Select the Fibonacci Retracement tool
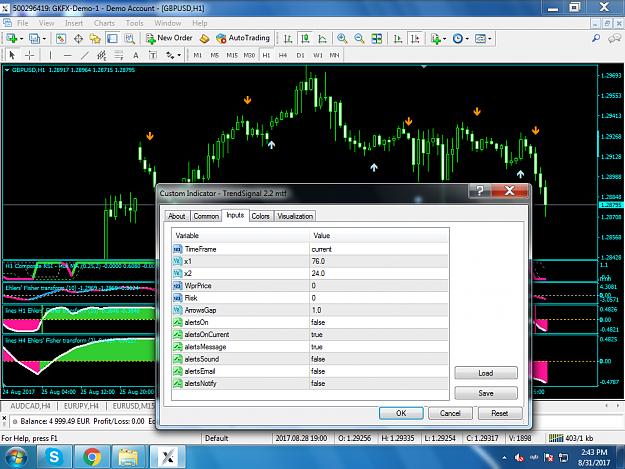This screenshot has height=469, width=625. coord(118,55)
